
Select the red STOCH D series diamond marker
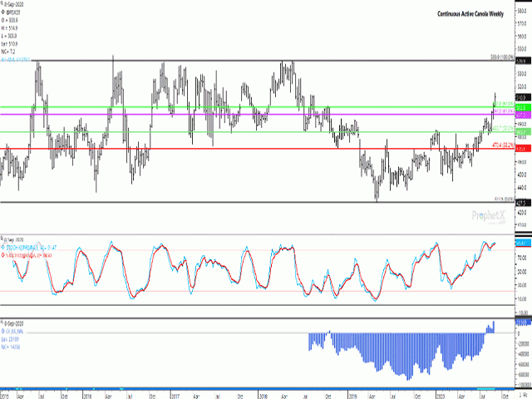coord(3,255)
